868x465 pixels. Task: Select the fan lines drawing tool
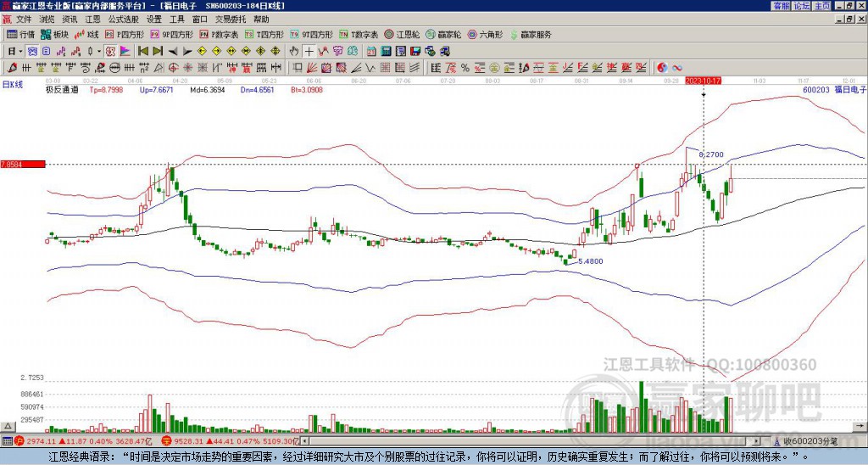pyautogui.click(x=312, y=68)
